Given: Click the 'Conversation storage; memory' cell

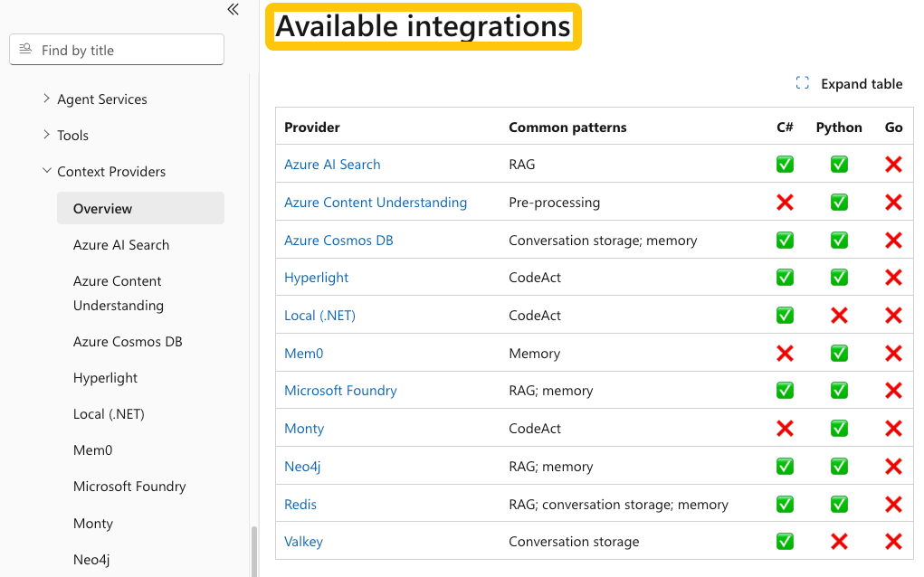Looking at the screenshot, I should pyautogui.click(x=602, y=241).
